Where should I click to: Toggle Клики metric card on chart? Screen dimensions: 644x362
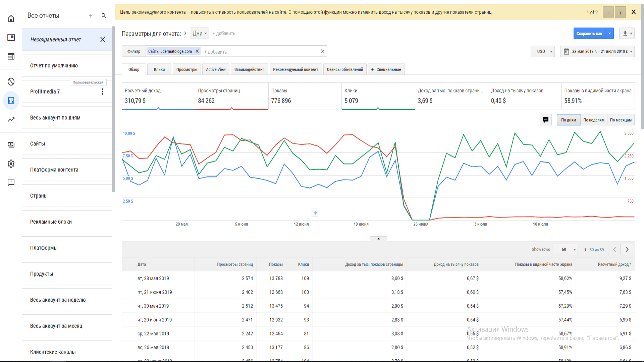pyautogui.click(x=378, y=96)
